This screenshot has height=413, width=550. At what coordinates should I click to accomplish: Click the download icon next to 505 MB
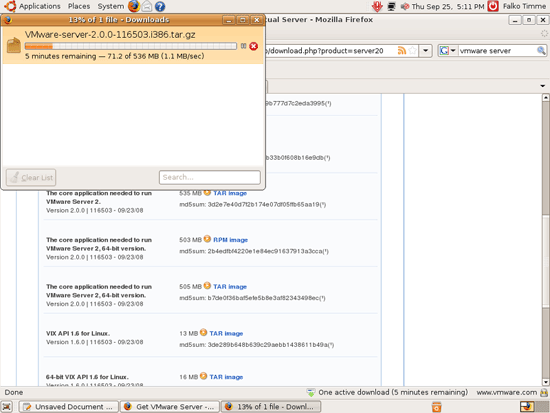coord(207,286)
